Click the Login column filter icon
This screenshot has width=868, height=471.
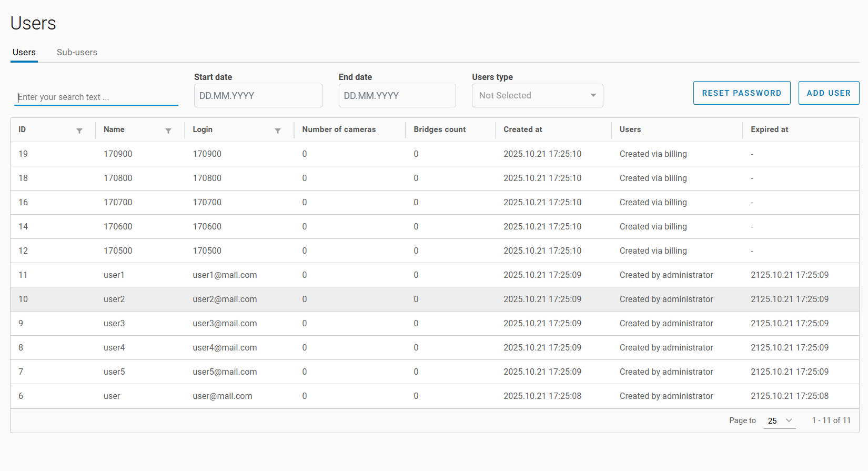click(278, 131)
